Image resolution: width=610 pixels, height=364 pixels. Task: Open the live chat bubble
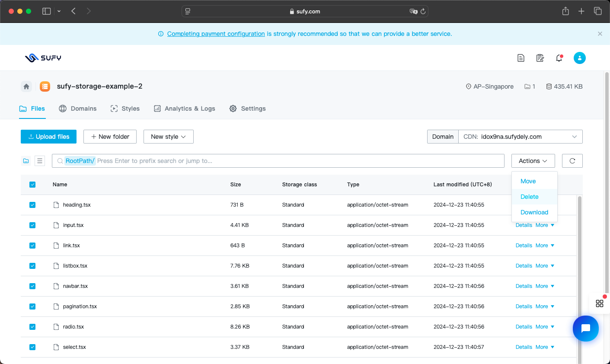[x=586, y=329]
